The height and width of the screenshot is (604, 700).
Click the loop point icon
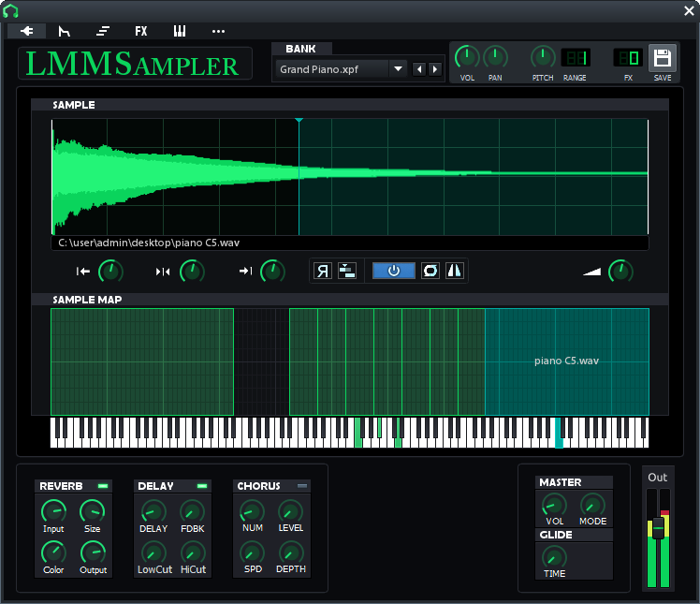pyautogui.click(x=163, y=272)
